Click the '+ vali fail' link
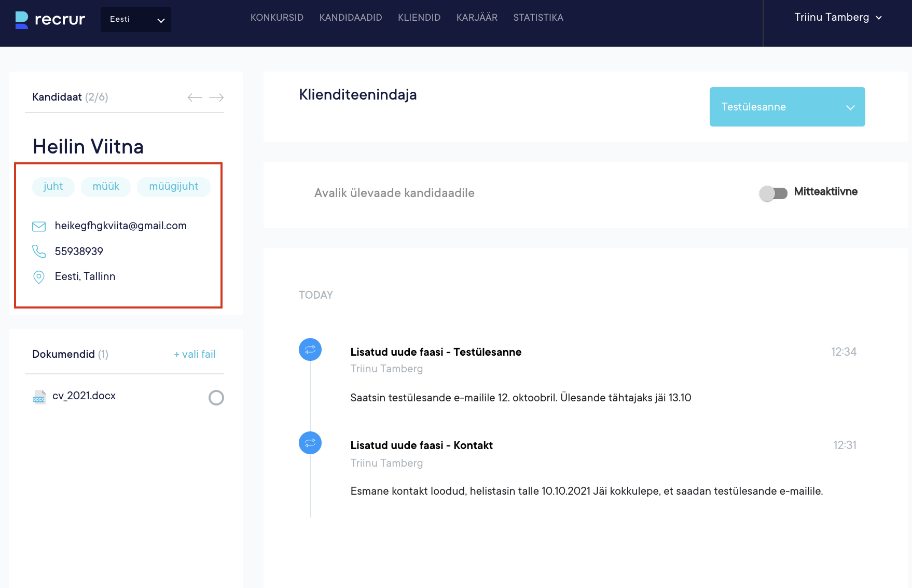The height and width of the screenshot is (588, 912). pos(195,354)
